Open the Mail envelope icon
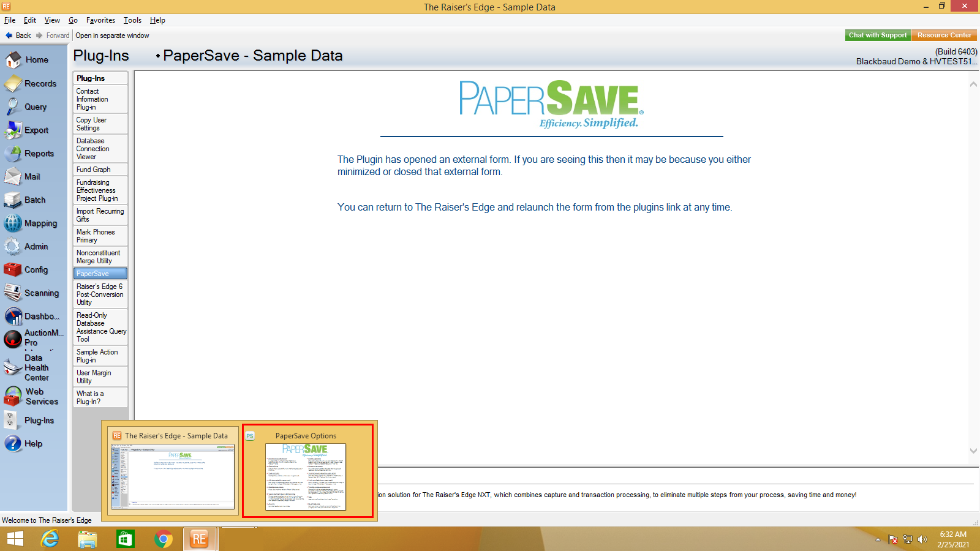 pos(13,177)
